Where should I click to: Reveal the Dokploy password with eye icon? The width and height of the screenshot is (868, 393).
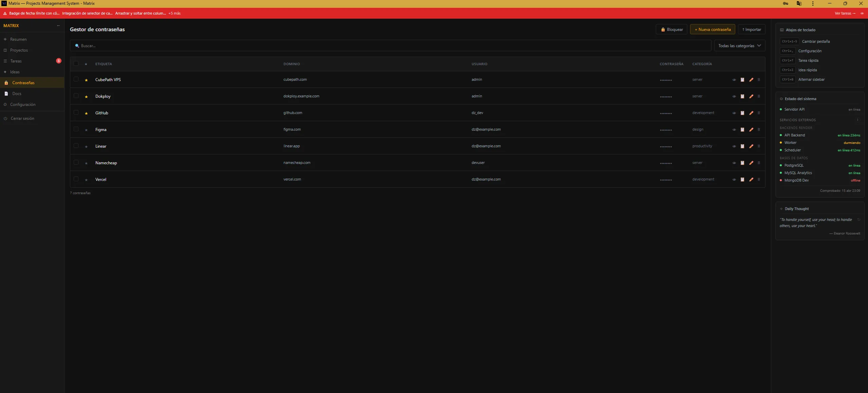point(734,96)
